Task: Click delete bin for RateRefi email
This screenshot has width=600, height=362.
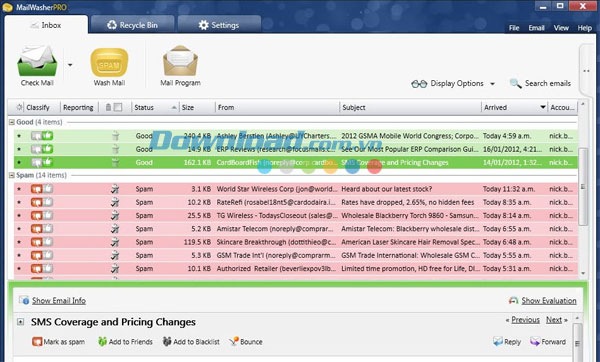Action: pos(115,202)
